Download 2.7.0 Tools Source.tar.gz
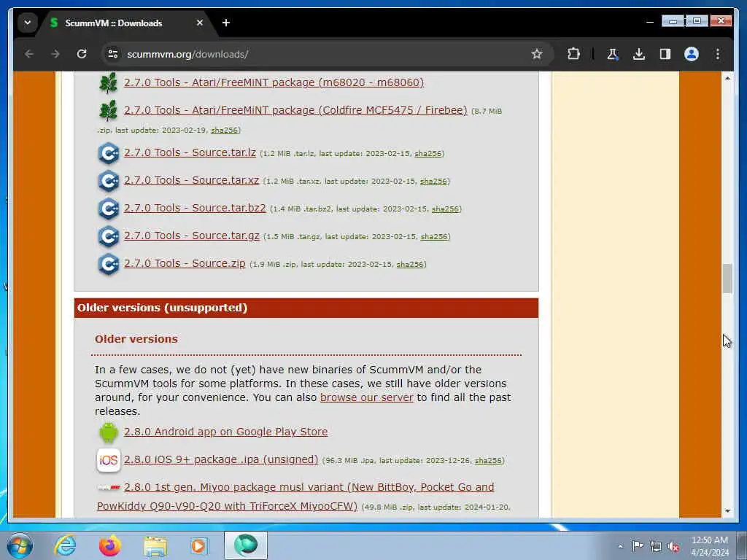This screenshot has width=747, height=560. point(192,236)
